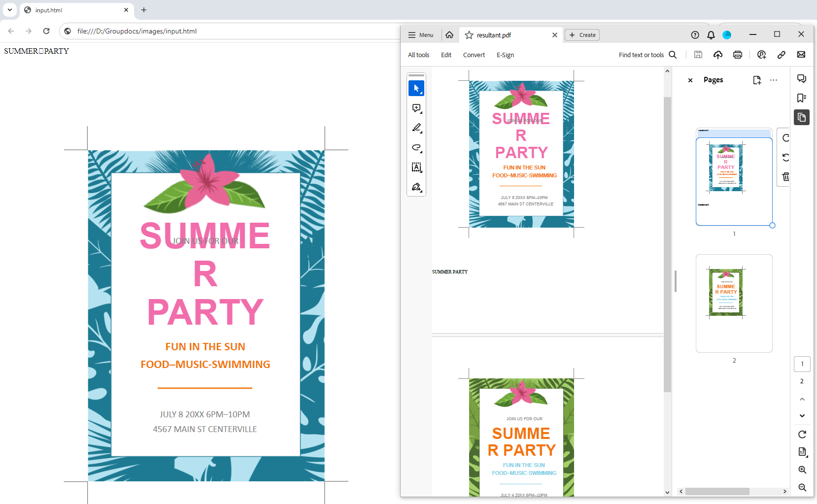Image resolution: width=817 pixels, height=504 pixels.
Task: Switch to the resultant.pdf tab
Action: 494,35
